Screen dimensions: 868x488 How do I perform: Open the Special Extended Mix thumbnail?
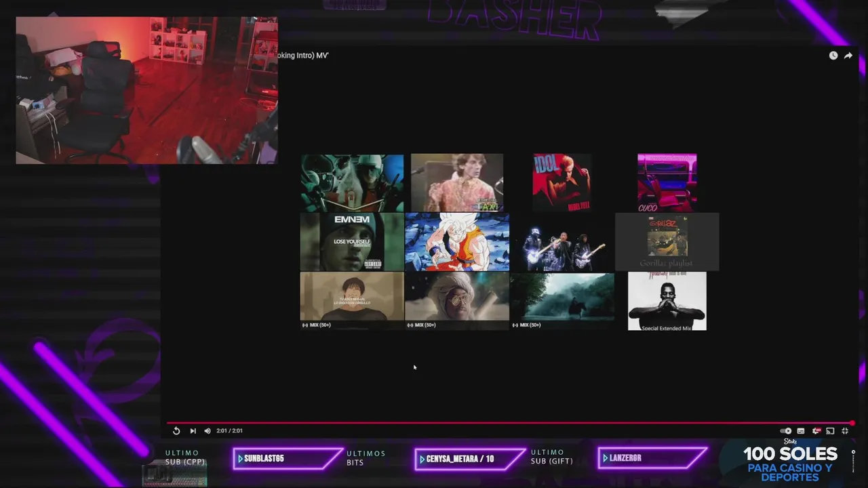point(667,301)
